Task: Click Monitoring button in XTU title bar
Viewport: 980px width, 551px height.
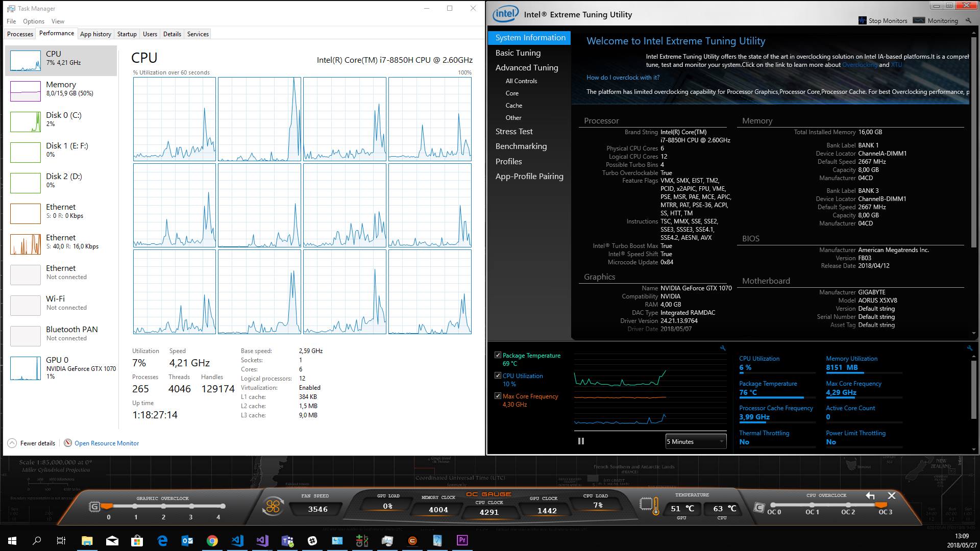Action: tap(936, 20)
